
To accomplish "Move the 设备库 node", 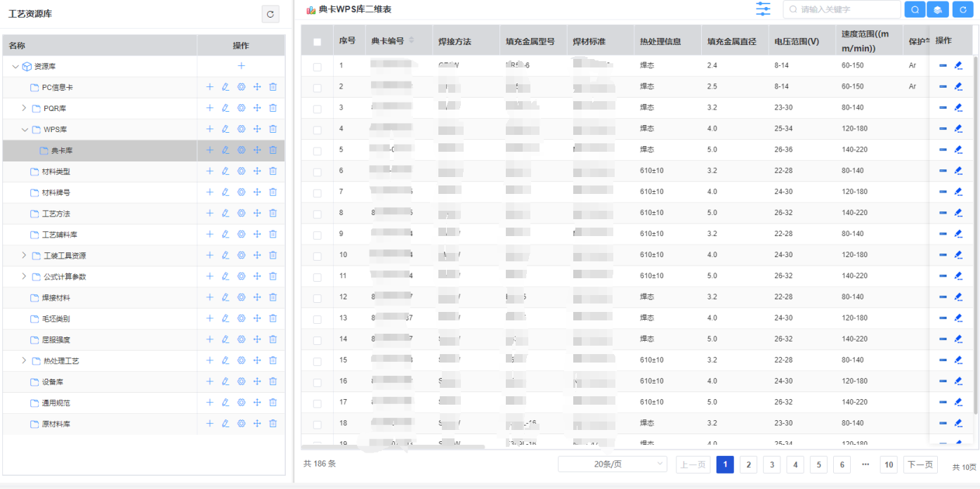I will click(257, 382).
